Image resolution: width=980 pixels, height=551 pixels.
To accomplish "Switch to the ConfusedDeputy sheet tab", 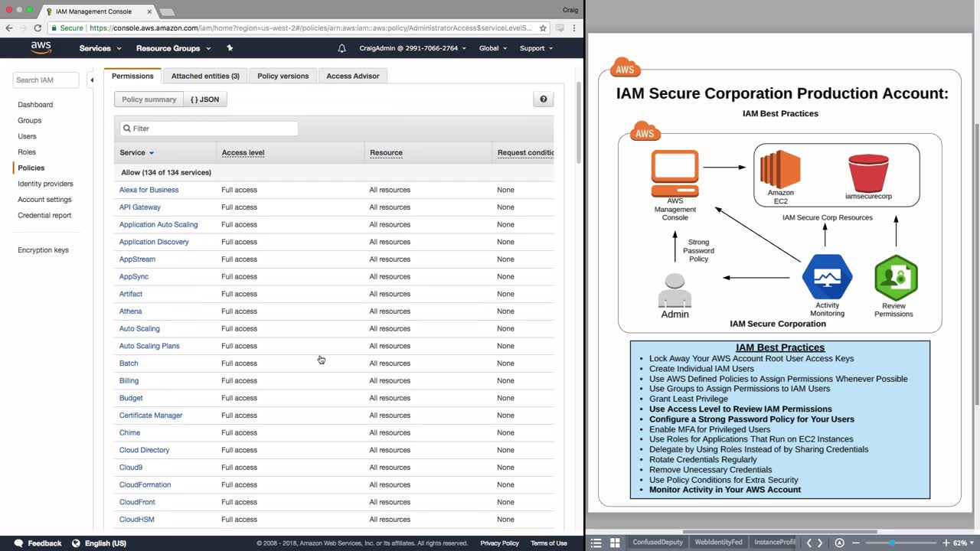I will [658, 543].
